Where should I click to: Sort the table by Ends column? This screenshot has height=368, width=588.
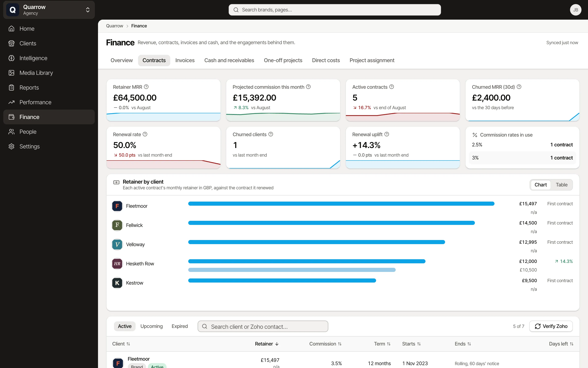point(463,344)
